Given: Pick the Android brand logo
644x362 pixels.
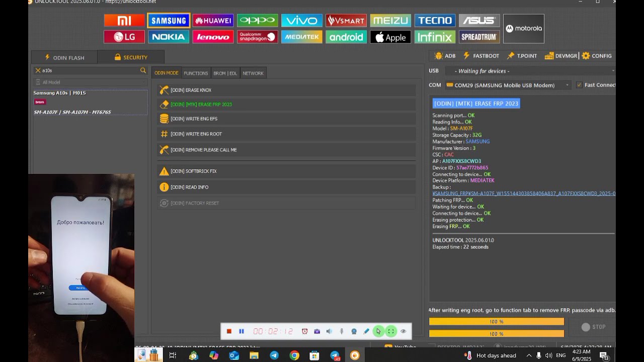Looking at the screenshot, I should tap(346, 37).
